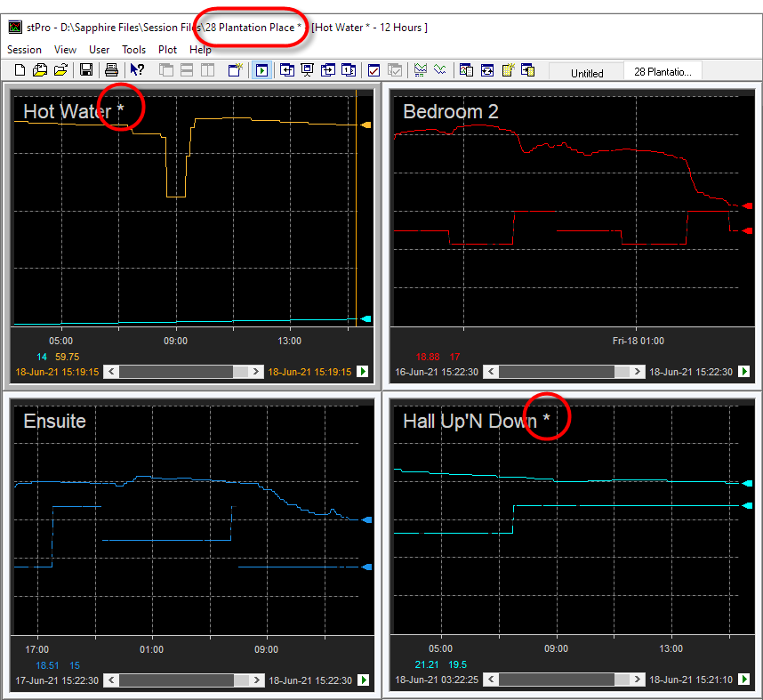Click Bedroom 2 value 18.88 readout
763x700 pixels.
[x=428, y=357]
